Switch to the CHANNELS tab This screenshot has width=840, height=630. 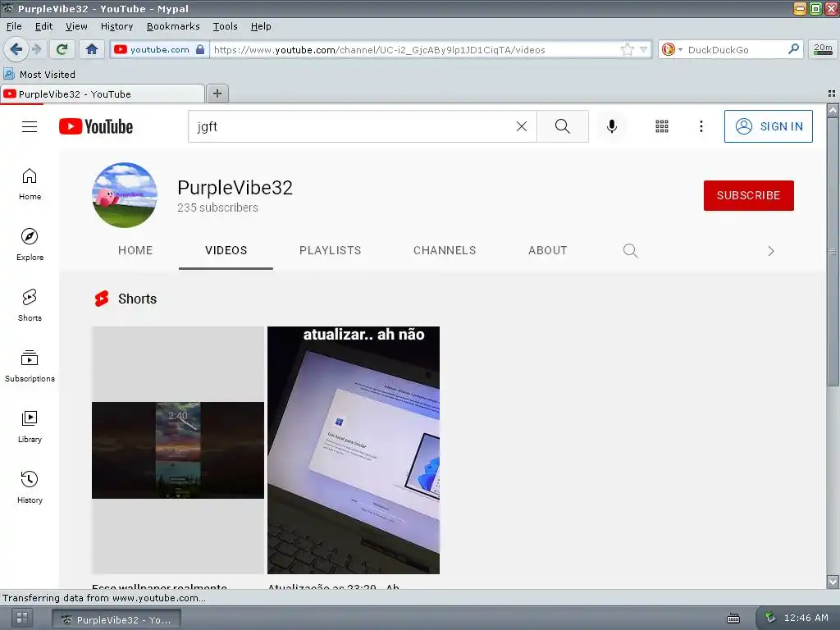pos(445,251)
